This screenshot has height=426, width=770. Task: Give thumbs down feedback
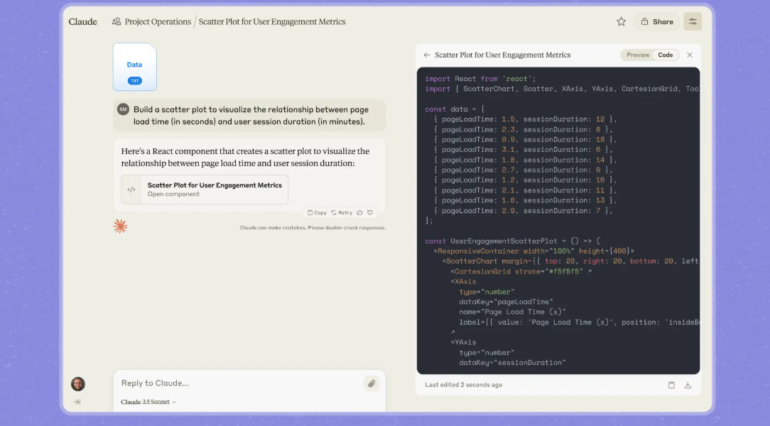(370, 213)
